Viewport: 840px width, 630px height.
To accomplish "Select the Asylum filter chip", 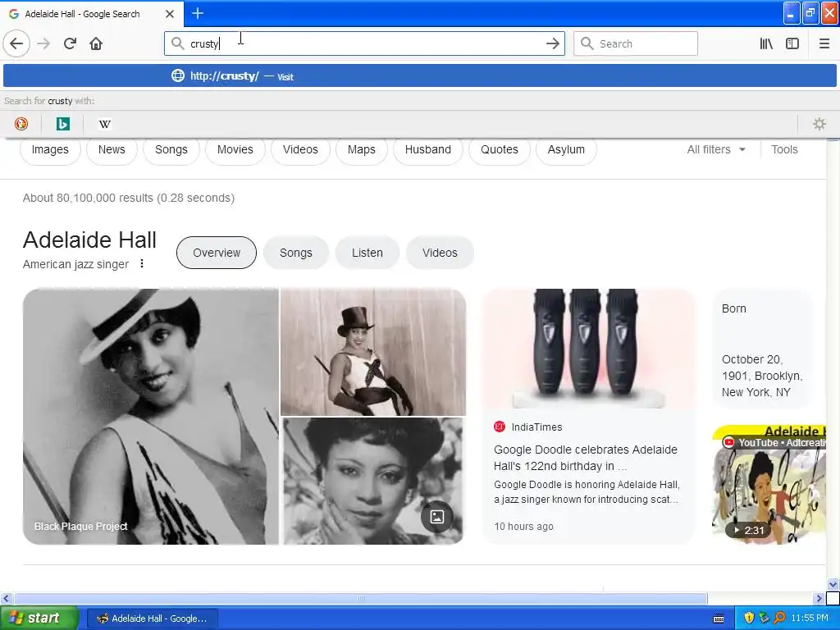I will pyautogui.click(x=566, y=149).
